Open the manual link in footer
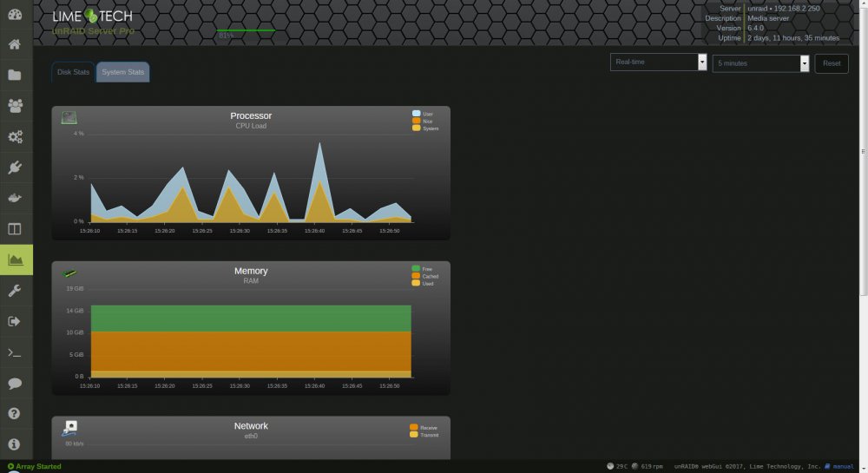Screen dimensions: 868x473 click(x=843, y=466)
